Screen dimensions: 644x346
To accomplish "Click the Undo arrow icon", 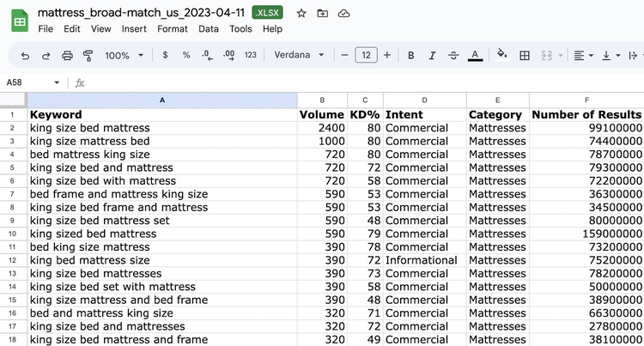I will coord(25,56).
